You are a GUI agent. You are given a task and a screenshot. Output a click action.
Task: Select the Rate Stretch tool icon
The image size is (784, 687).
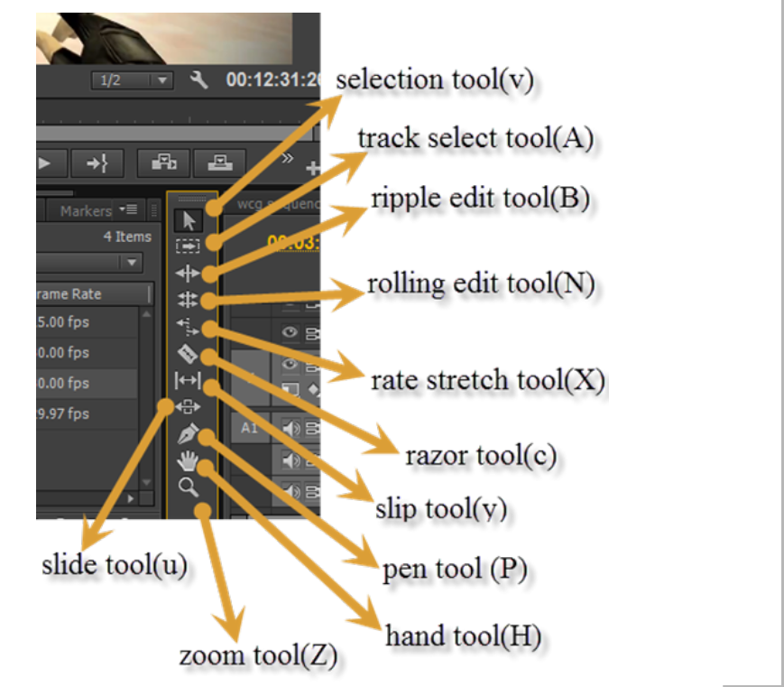[x=188, y=327]
